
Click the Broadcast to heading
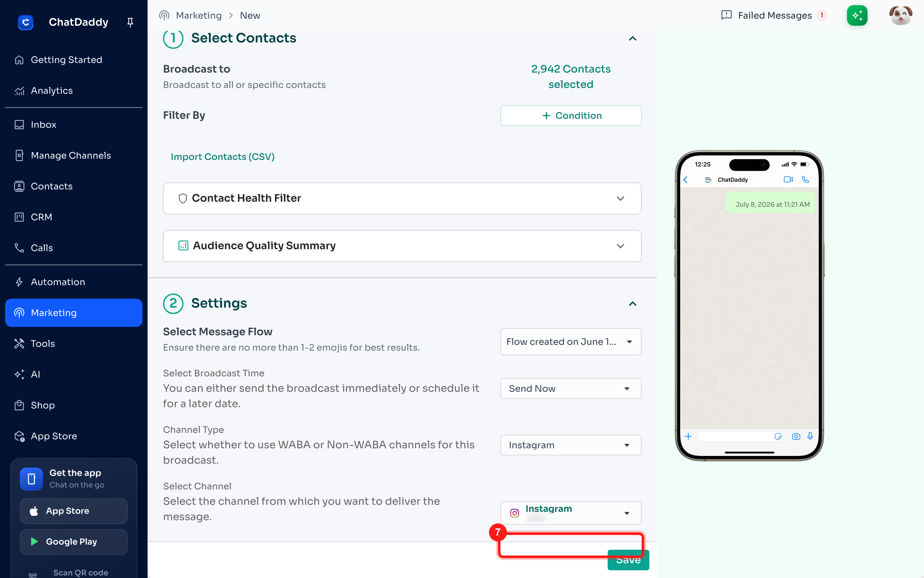pos(197,69)
